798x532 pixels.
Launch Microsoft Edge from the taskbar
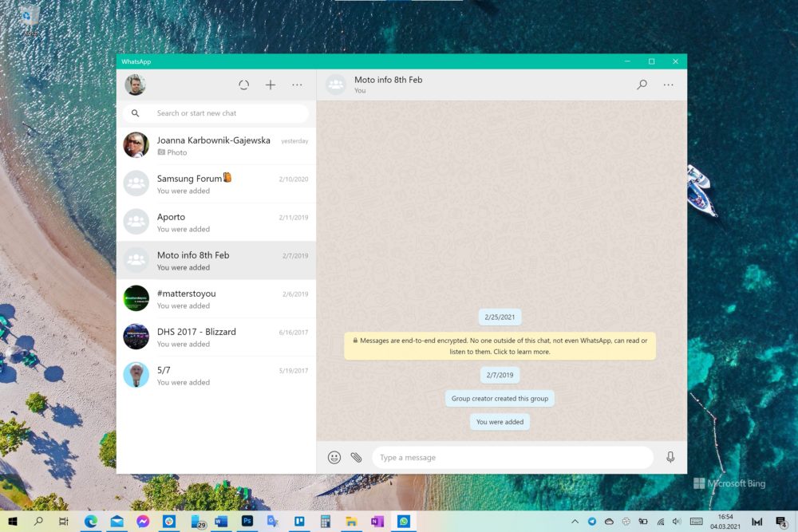[x=91, y=522]
